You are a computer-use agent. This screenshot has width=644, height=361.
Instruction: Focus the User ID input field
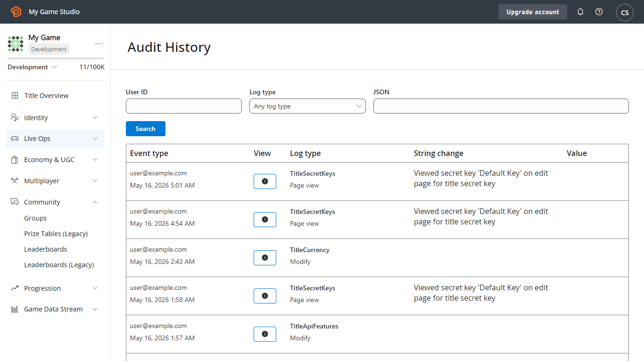click(184, 106)
